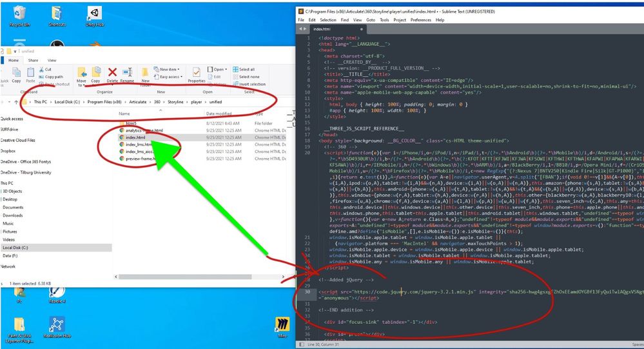Select Downloads in the navigation pane
Viewport: 644px width, 349px height.
coord(13,215)
